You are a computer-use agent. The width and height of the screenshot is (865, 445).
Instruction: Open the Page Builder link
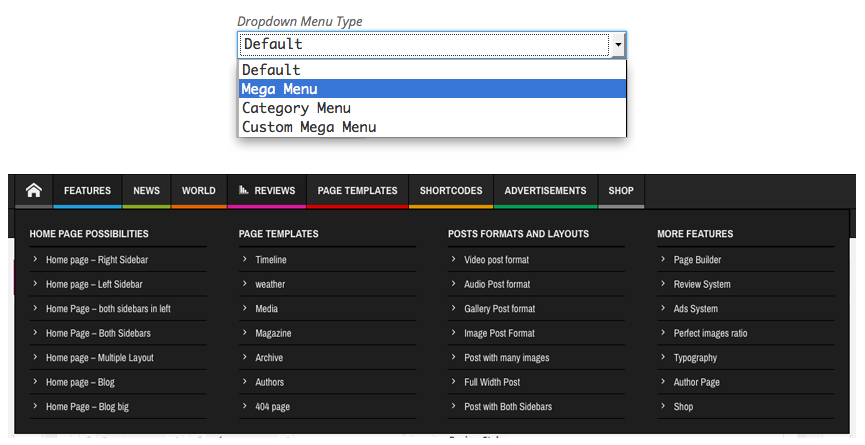pyautogui.click(x=697, y=260)
